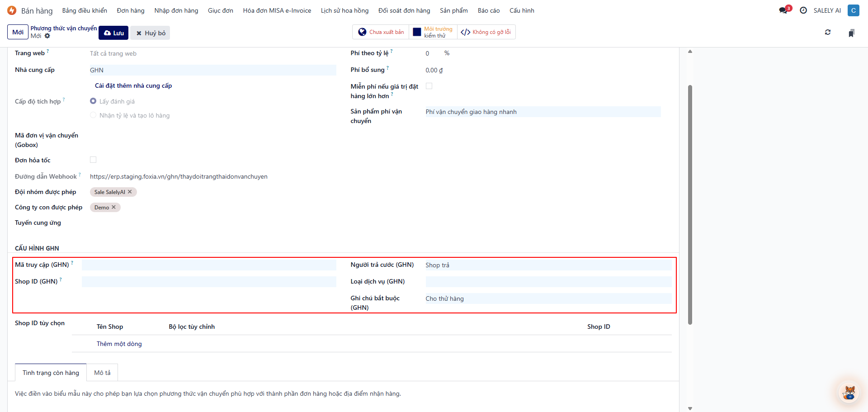The image size is (868, 412).
Task: Remove the Sale SalelyAI tag
Action: click(130, 192)
